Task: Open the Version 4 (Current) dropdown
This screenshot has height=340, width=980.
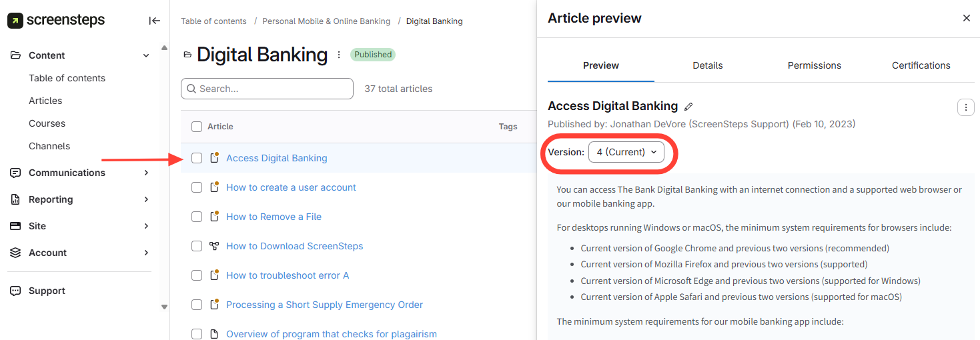Action: click(x=626, y=152)
